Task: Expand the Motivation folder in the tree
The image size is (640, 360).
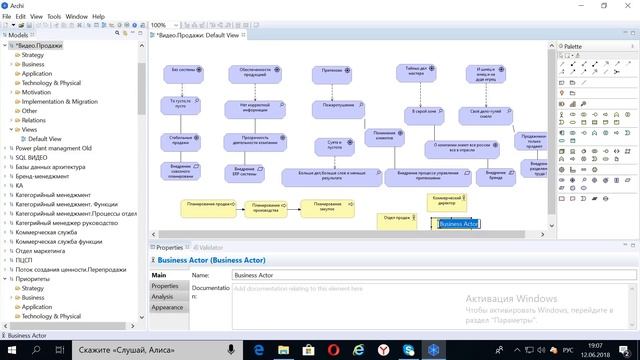Action: [11, 92]
